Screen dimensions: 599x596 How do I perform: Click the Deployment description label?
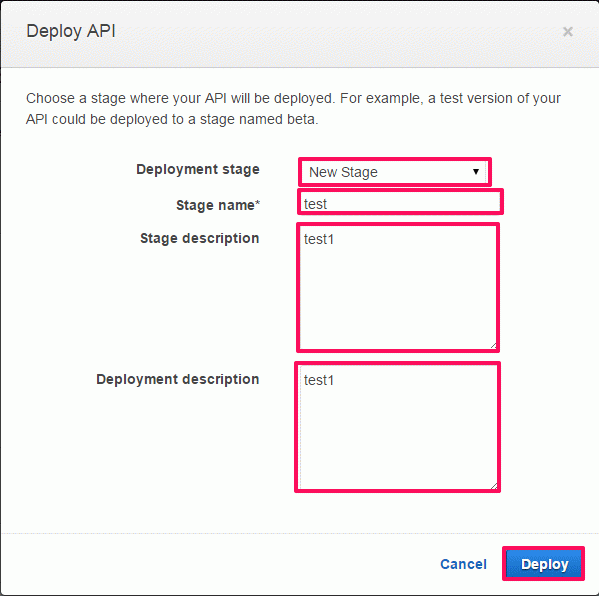[x=178, y=379]
